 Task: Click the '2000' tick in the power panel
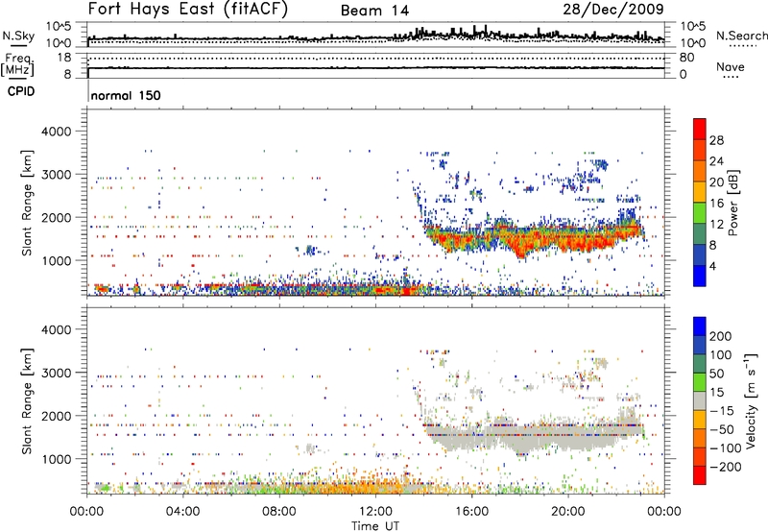coord(56,218)
